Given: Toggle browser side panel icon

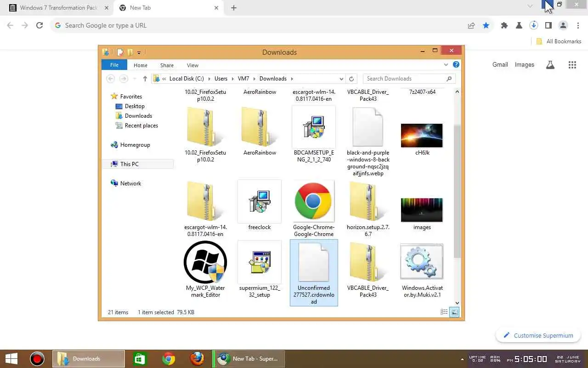Looking at the screenshot, I should pyautogui.click(x=548, y=26).
